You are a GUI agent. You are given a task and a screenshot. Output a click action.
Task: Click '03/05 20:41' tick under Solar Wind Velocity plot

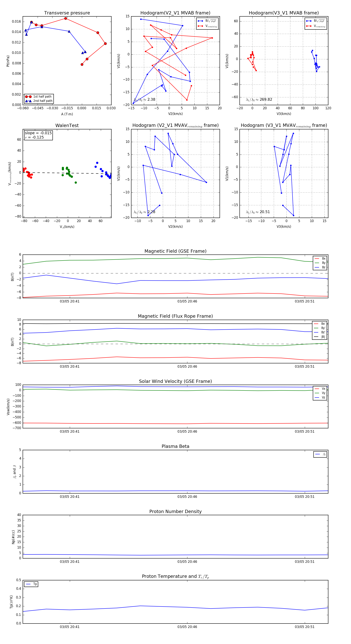pos(70,431)
